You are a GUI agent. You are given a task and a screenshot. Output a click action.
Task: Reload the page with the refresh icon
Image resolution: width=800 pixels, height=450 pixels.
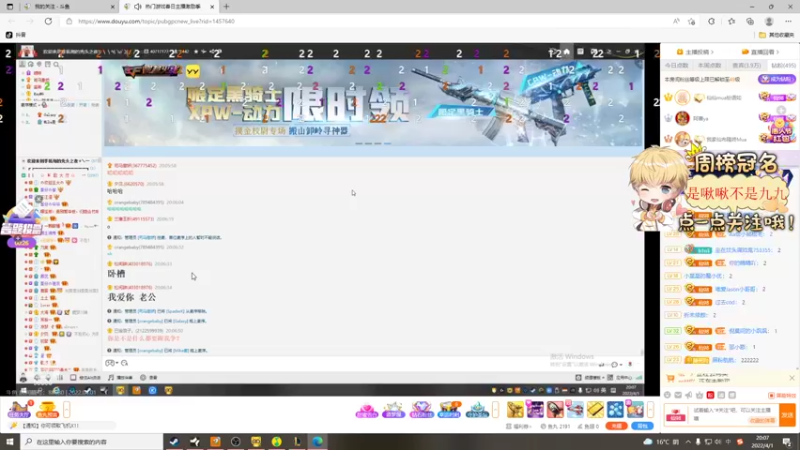48,21
